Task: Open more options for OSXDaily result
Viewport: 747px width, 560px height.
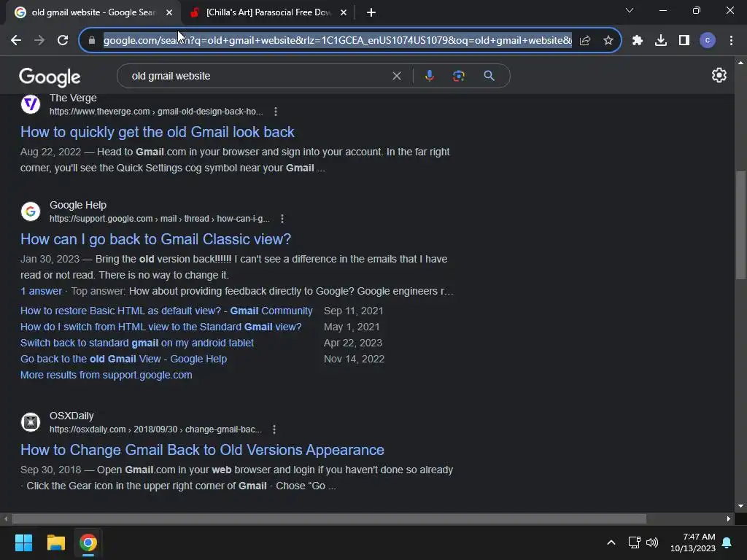Action: [x=274, y=429]
